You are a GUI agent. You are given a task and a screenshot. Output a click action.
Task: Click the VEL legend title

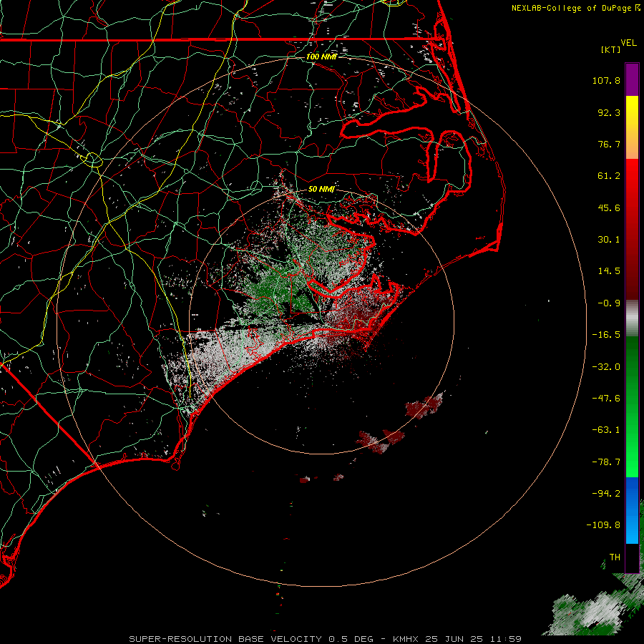coord(628,43)
